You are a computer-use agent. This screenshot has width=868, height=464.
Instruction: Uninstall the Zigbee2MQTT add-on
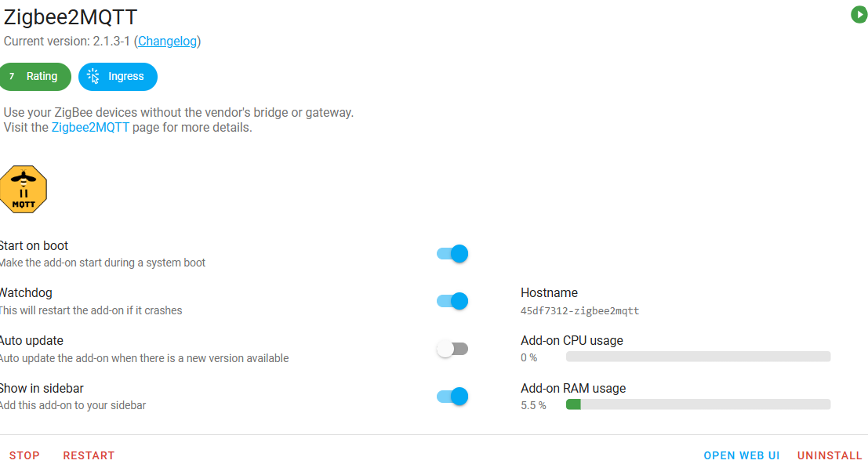click(x=830, y=455)
